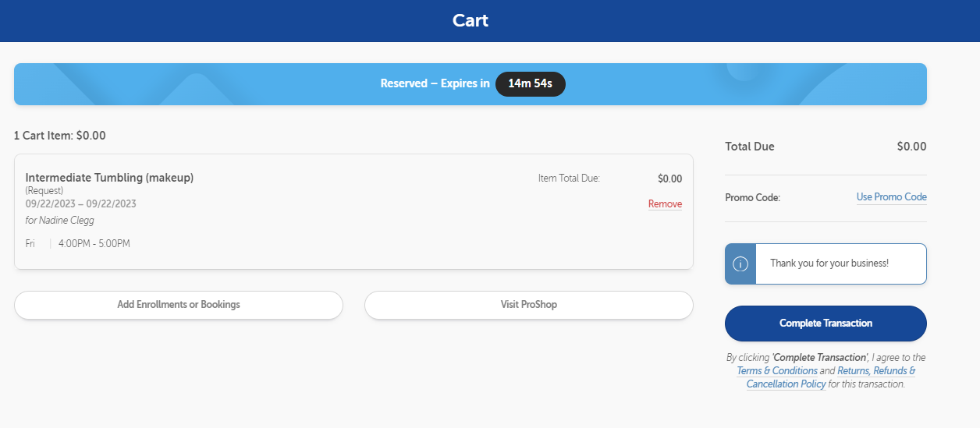
Task: Click Item Total Due label
Action: (x=569, y=179)
